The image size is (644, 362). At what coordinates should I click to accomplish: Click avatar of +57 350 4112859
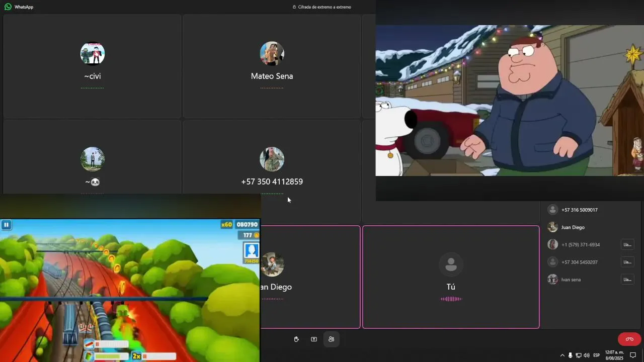[x=272, y=159]
